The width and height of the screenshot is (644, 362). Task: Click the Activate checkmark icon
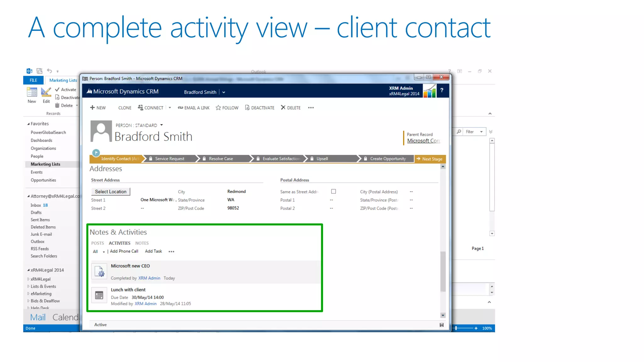click(x=57, y=90)
